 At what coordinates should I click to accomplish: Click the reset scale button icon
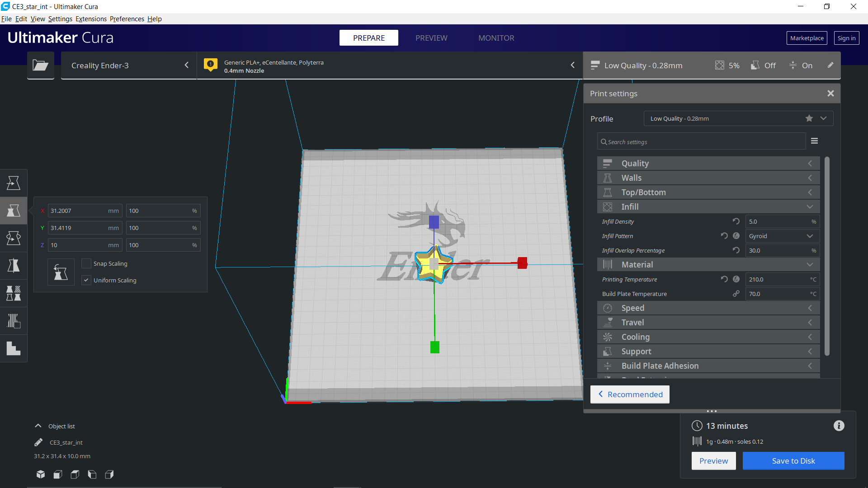point(61,272)
